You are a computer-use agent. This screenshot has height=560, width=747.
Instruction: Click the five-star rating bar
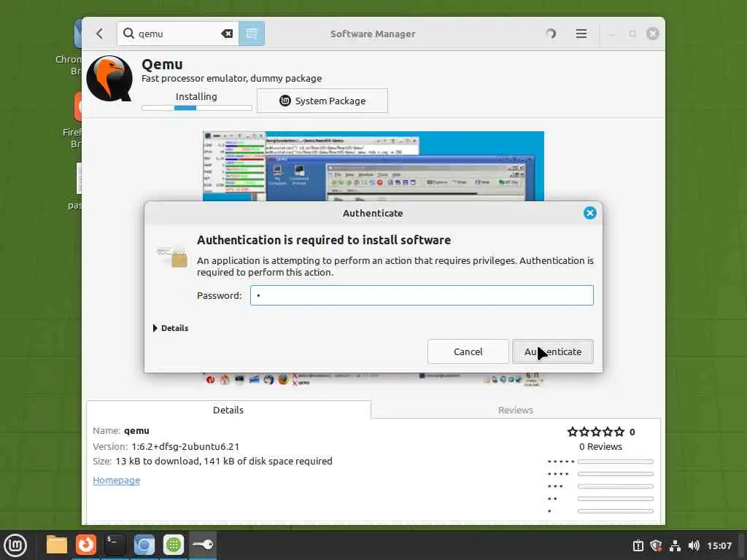[x=616, y=462]
